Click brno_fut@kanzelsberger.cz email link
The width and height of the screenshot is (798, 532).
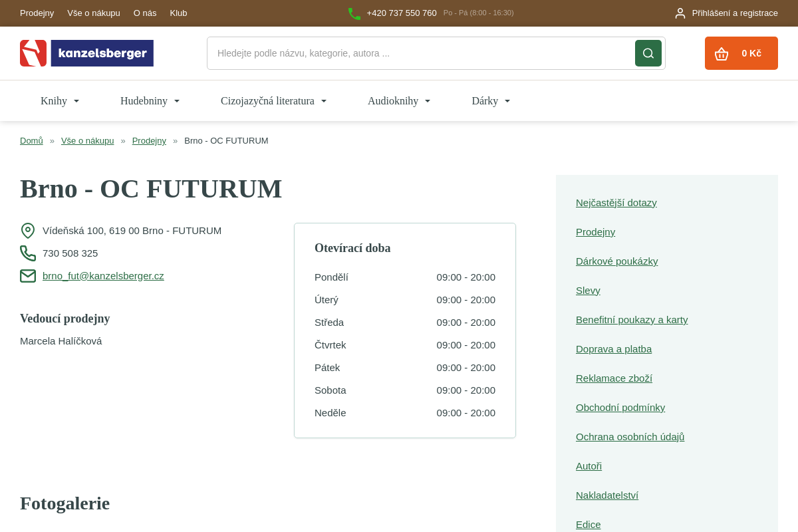tap(103, 276)
